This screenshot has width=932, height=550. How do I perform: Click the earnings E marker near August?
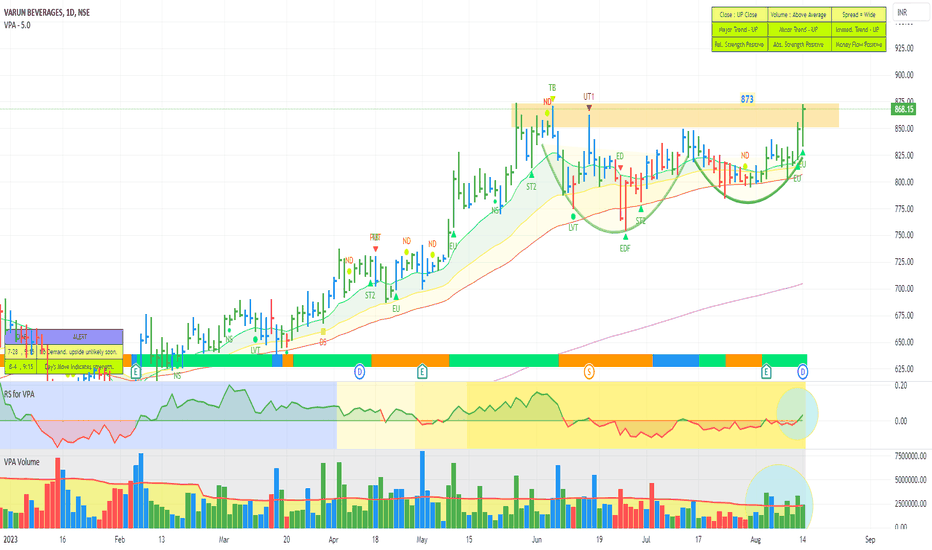click(766, 372)
